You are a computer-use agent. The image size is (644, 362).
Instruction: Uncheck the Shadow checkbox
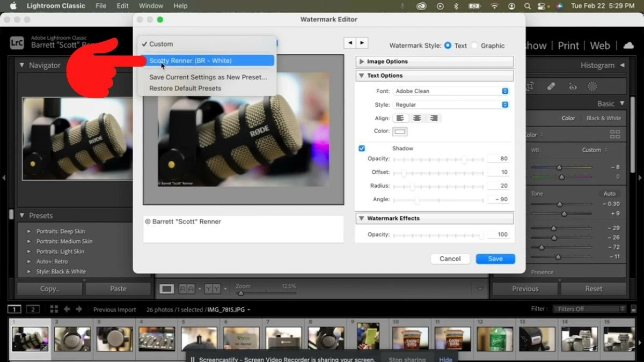click(x=362, y=148)
